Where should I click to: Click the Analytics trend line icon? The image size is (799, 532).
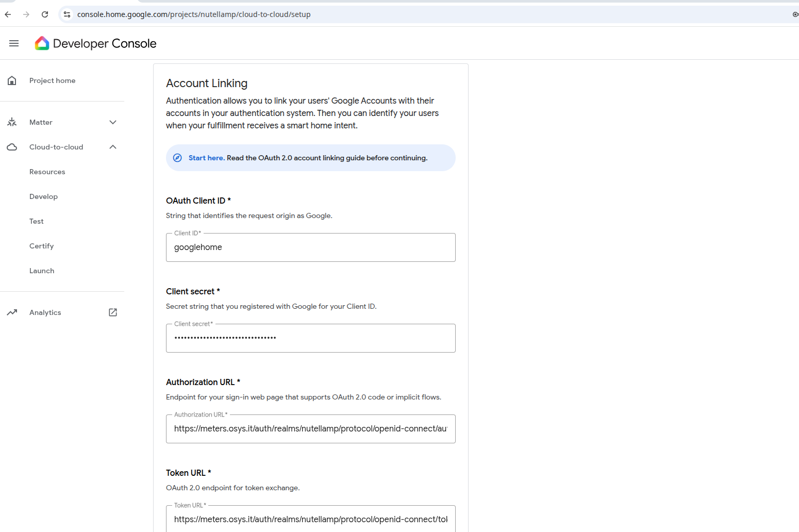click(x=12, y=312)
